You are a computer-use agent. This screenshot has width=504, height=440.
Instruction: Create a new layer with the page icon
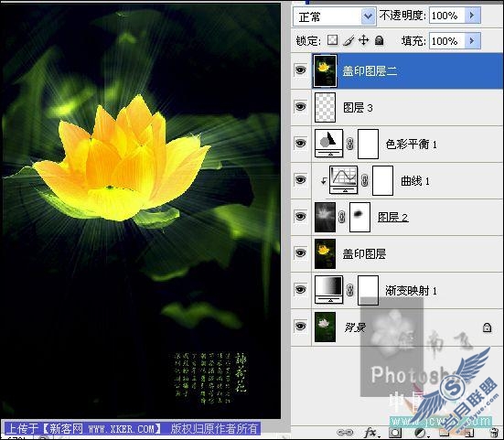click(x=469, y=433)
